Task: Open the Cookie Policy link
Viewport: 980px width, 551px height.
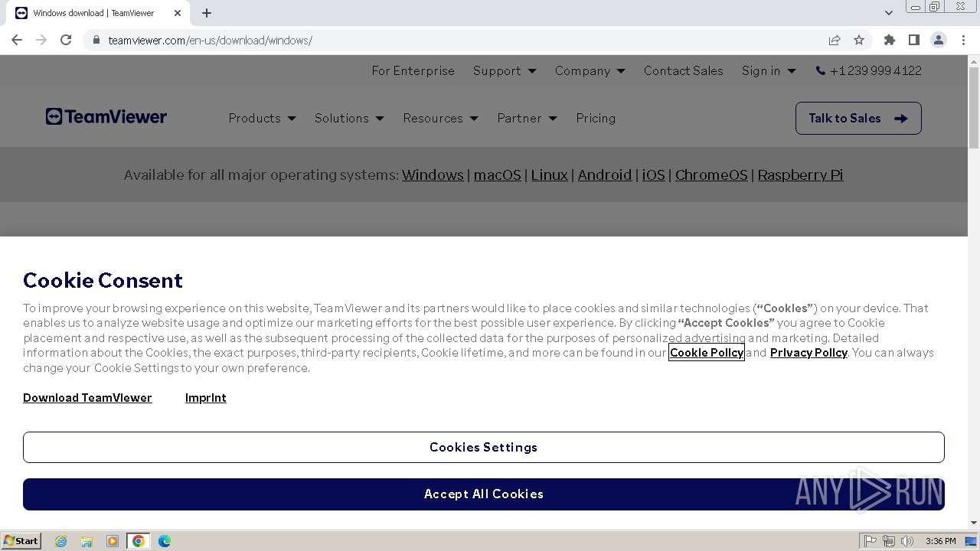Action: [x=707, y=352]
